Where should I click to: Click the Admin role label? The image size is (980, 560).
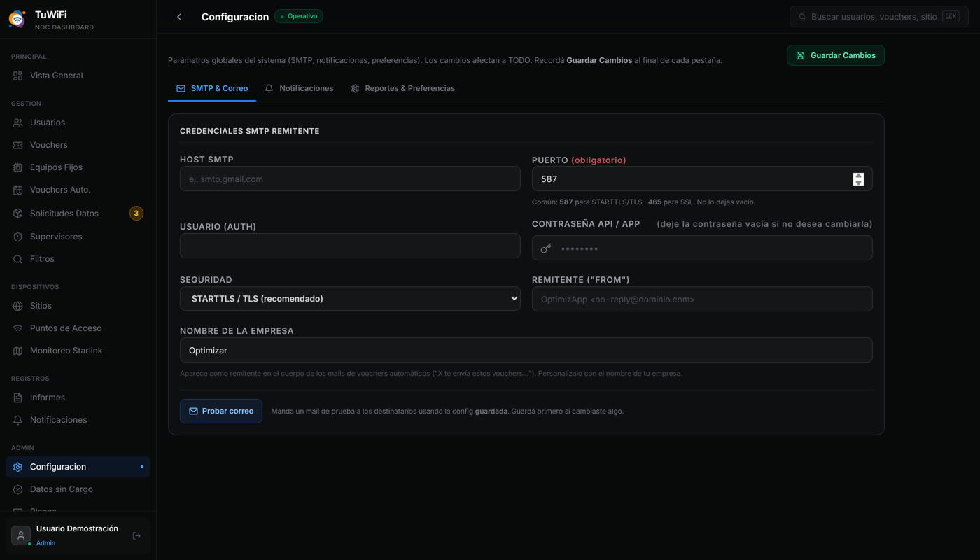pos(45,543)
